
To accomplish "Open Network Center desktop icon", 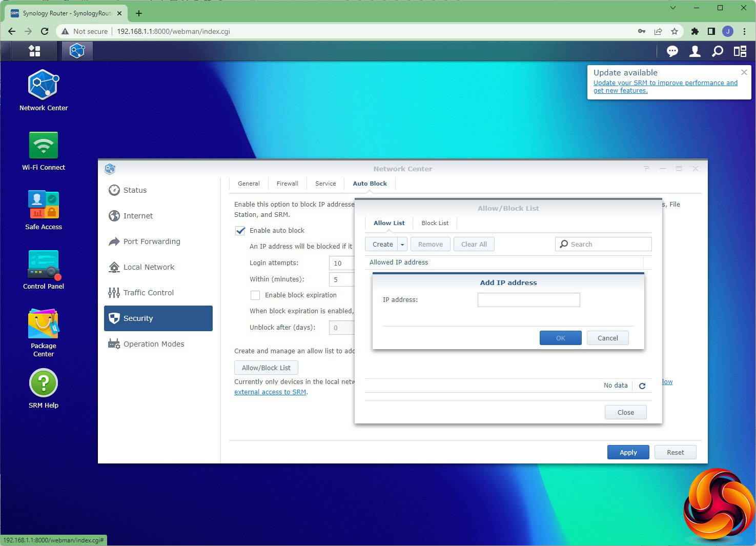I will pos(44,90).
